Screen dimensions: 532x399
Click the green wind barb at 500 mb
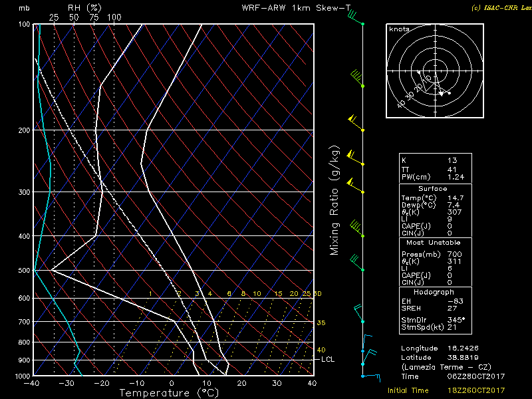[356, 263]
